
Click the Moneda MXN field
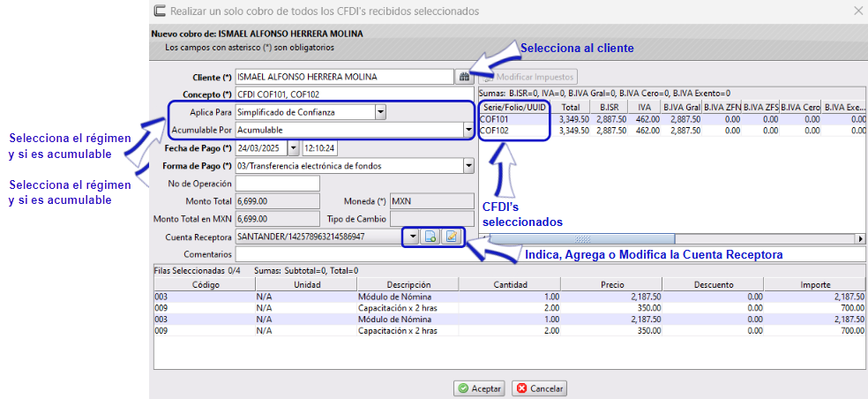pos(431,200)
